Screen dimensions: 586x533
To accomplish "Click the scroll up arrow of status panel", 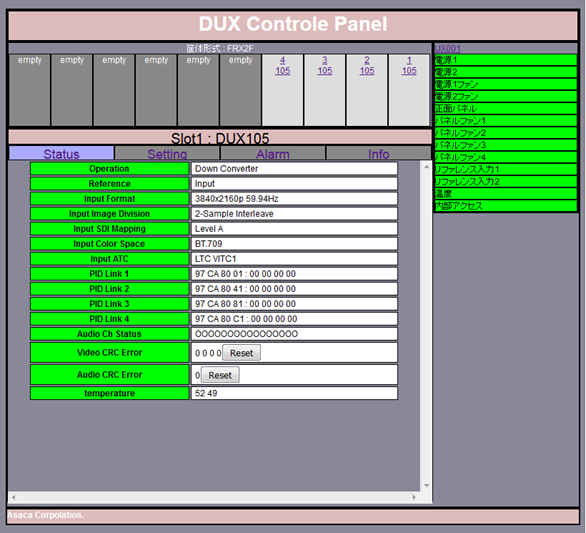I will 426,167.
